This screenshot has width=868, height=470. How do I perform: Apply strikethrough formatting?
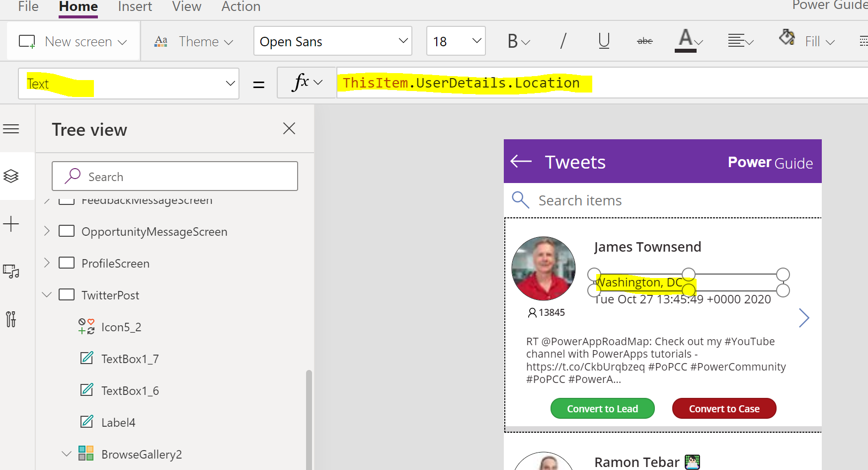click(x=644, y=41)
